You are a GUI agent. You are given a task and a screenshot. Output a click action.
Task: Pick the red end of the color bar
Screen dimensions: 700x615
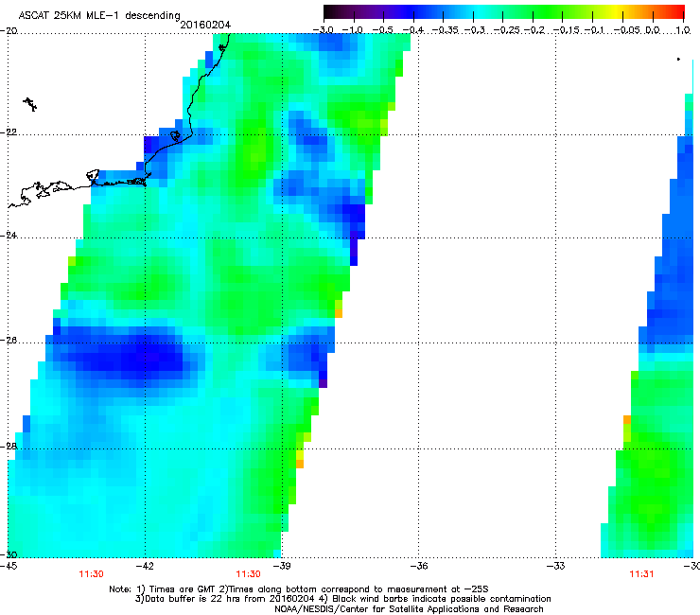click(680, 11)
